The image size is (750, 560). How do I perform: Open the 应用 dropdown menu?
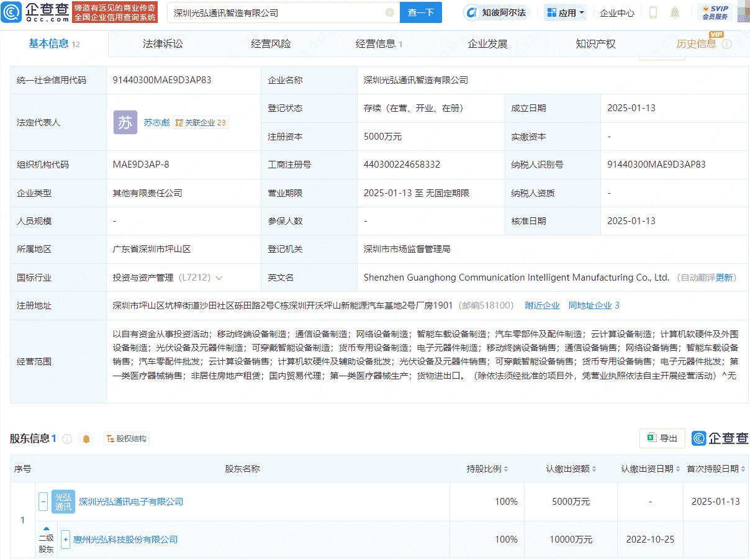(565, 12)
